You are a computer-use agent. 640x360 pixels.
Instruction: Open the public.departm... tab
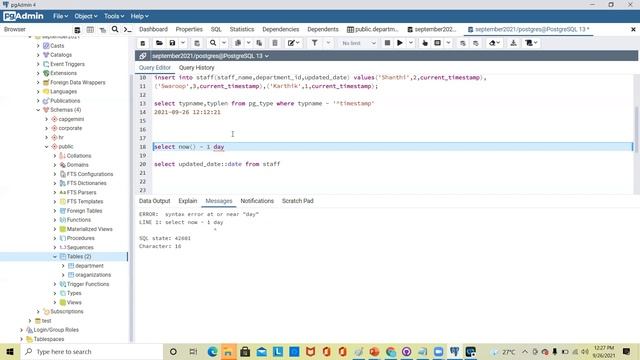click(x=372, y=29)
